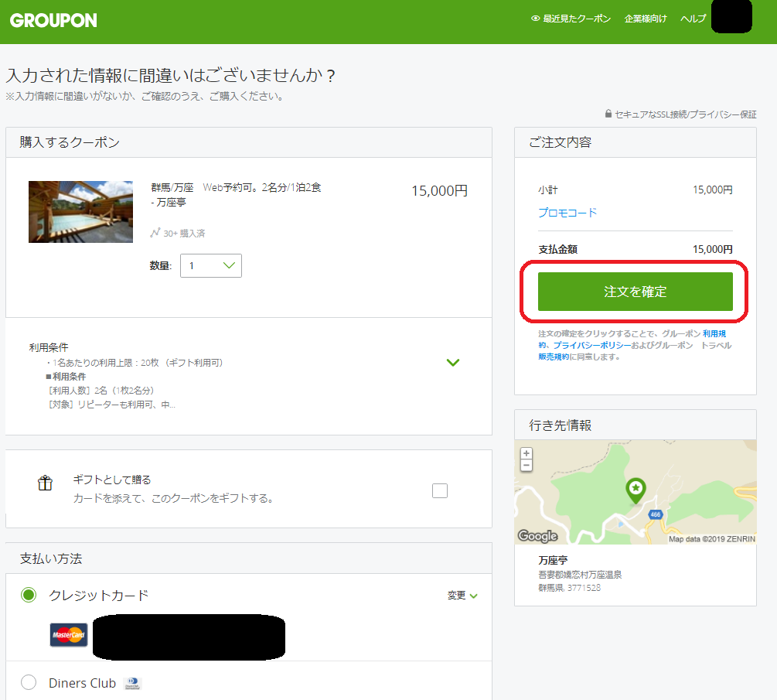Click the eye icon beside 最近見たクーポン

pos(535,19)
